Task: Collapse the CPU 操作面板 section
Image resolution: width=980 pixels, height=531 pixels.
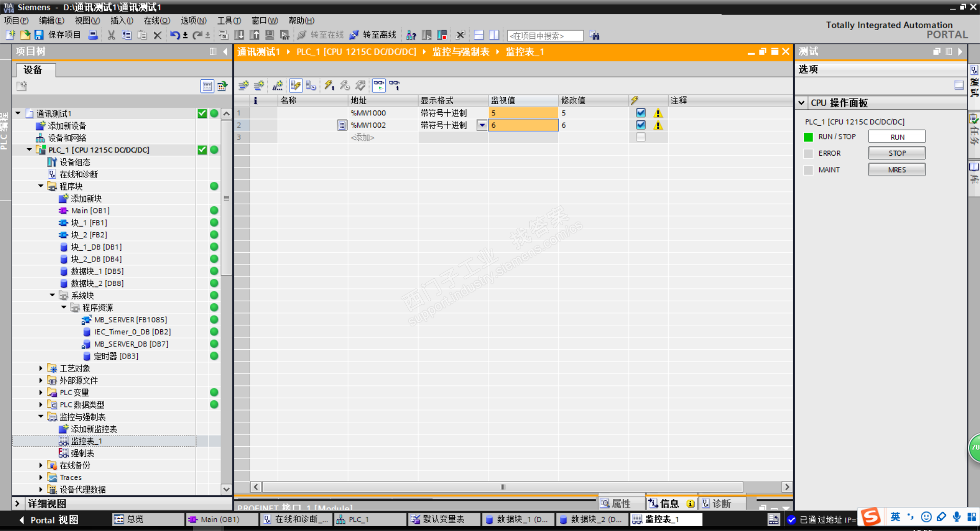Action: pos(802,103)
